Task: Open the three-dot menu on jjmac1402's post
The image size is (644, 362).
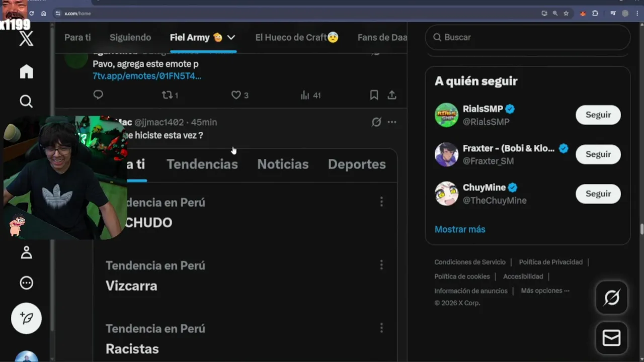Action: (392, 122)
